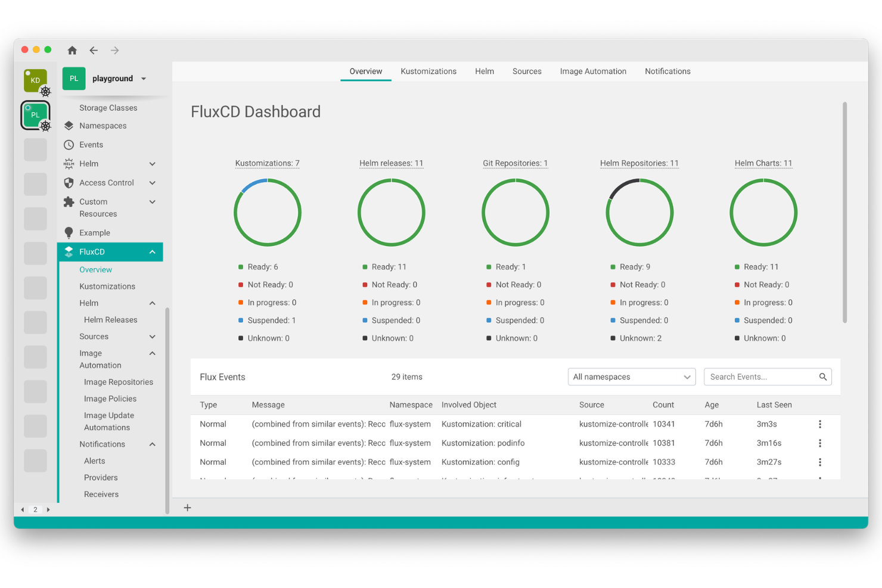The width and height of the screenshot is (882, 588).
Task: Navigate back with the left arrow
Action: (x=94, y=51)
